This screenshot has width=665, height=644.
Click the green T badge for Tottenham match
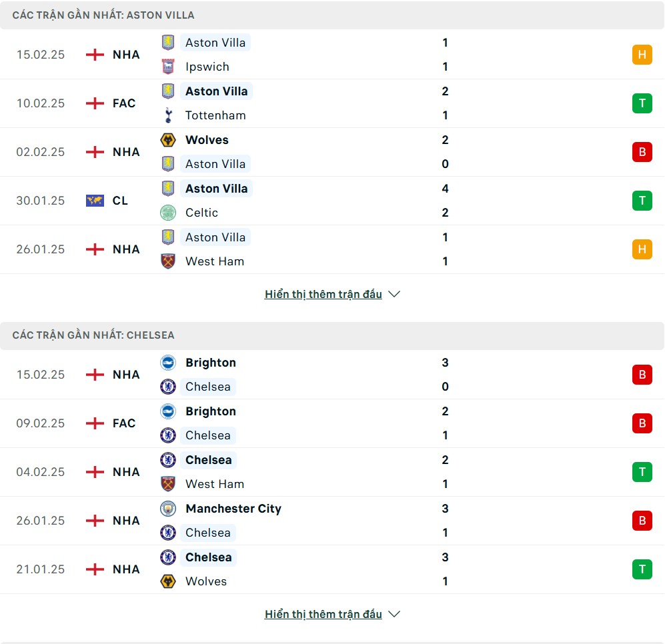[x=642, y=103]
